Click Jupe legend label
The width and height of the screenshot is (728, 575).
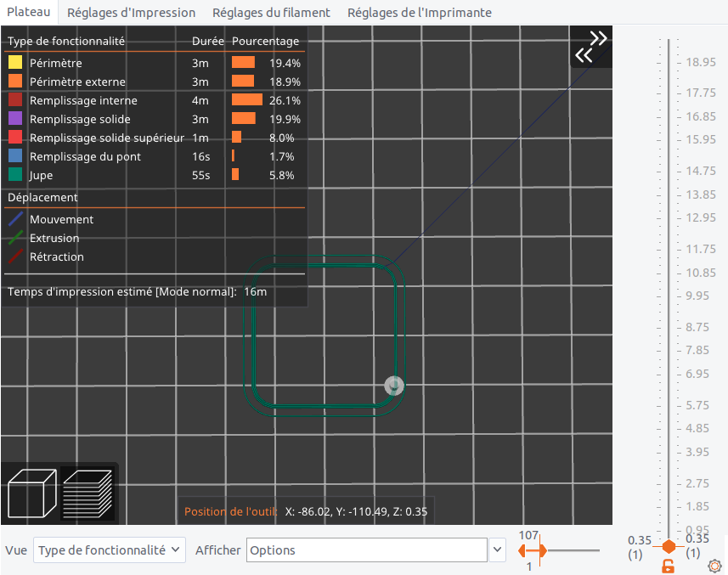point(42,176)
